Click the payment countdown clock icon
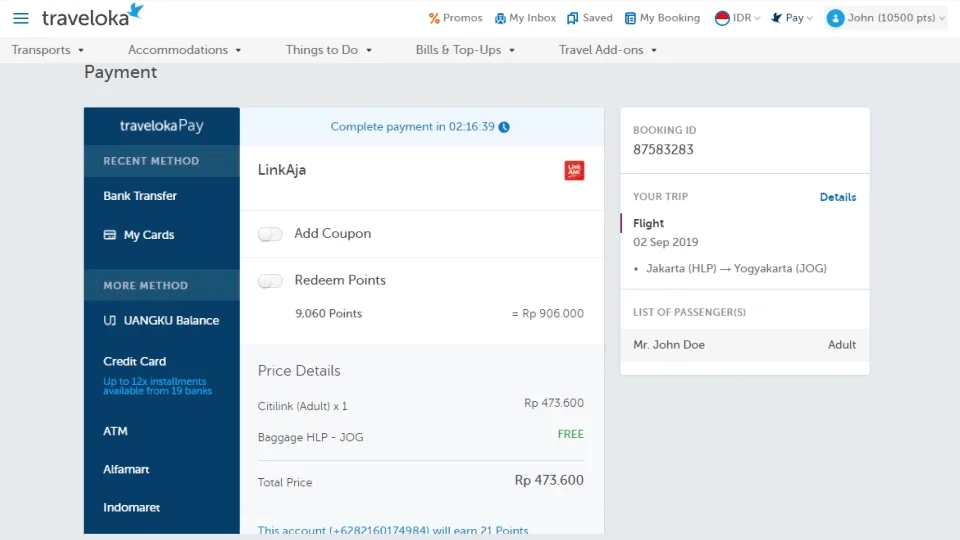The image size is (960, 540). click(x=504, y=127)
